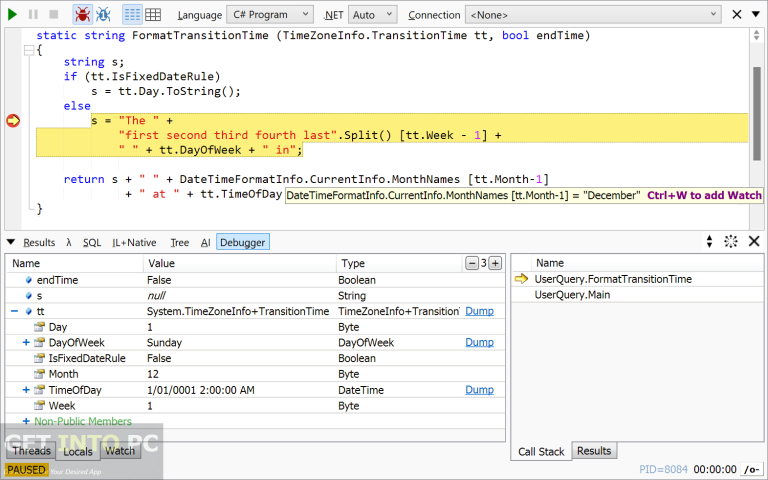Select the IsFixedDateRule property icon
The image size is (768, 480).
pyautogui.click(x=40, y=359)
